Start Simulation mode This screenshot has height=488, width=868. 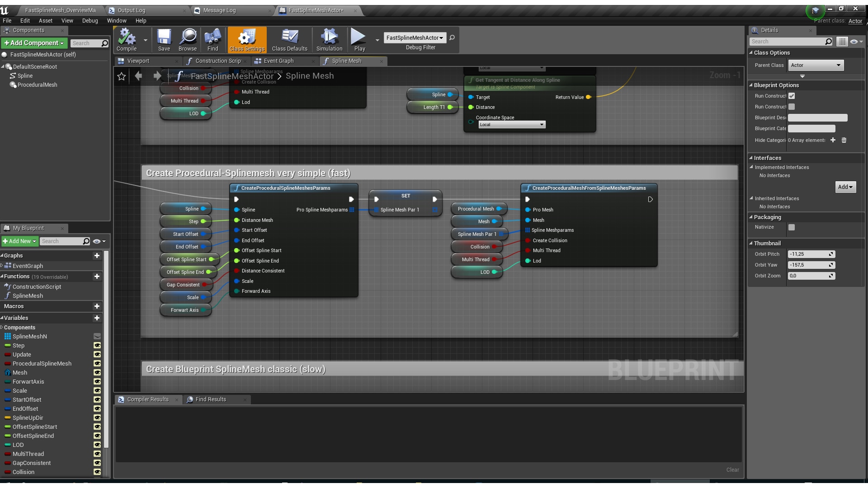tap(329, 40)
